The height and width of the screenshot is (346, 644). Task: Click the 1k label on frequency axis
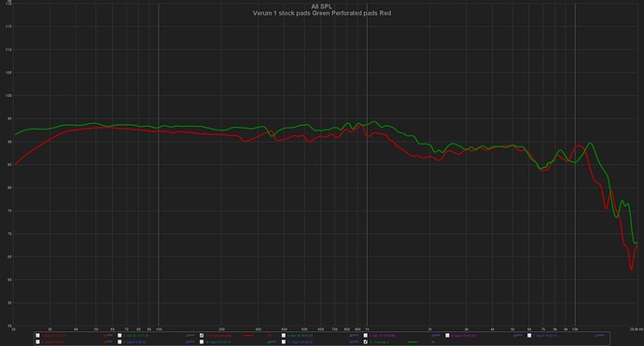point(367,329)
